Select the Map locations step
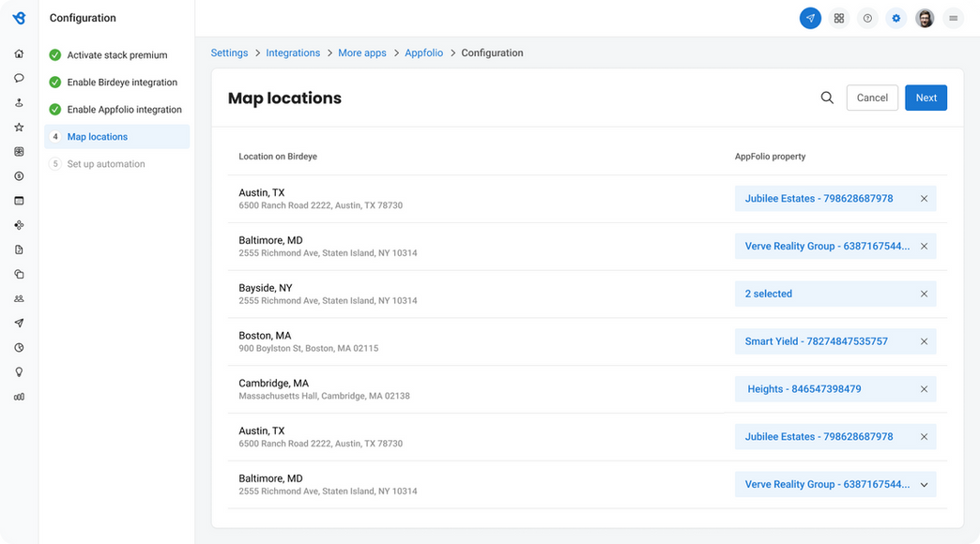This screenshot has height=544, width=980. (x=117, y=137)
